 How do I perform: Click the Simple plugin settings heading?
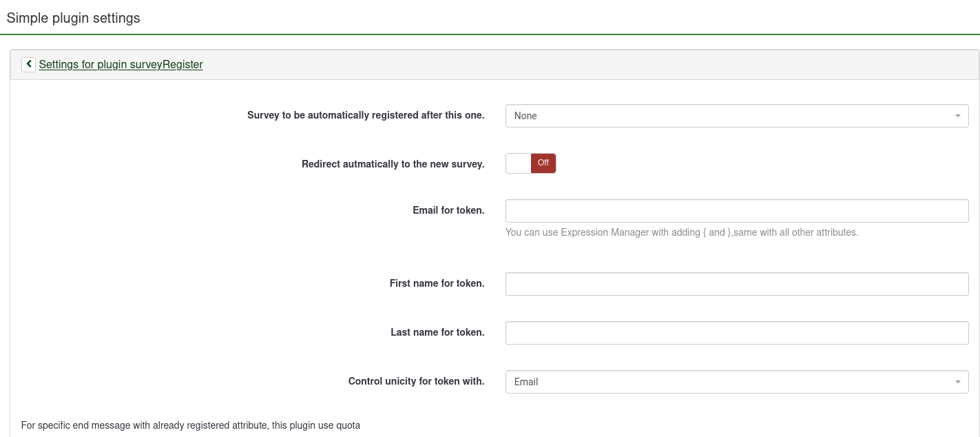tap(74, 19)
